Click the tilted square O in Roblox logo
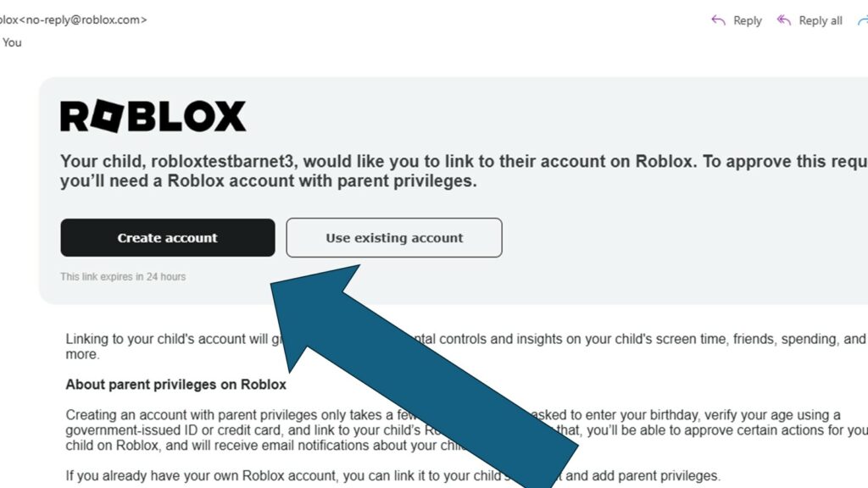The height and width of the screenshot is (488, 868). 106,116
